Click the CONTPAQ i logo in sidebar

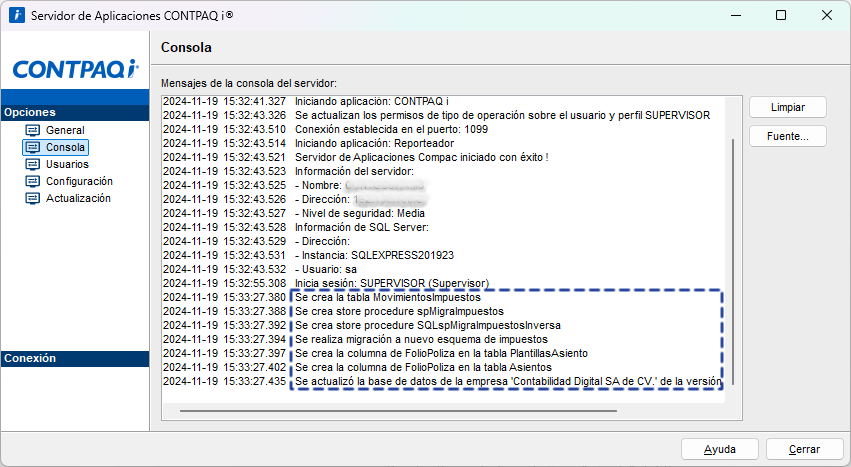(75, 69)
